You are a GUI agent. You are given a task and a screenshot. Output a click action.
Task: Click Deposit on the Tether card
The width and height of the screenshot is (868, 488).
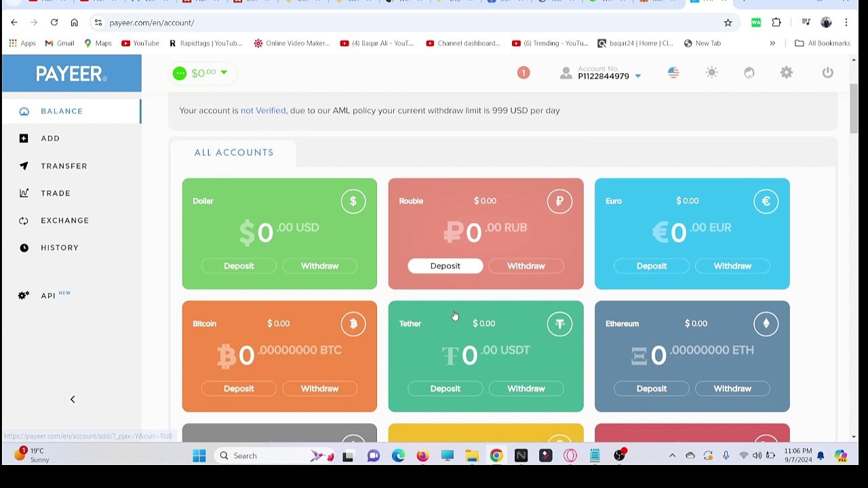[445, 388]
